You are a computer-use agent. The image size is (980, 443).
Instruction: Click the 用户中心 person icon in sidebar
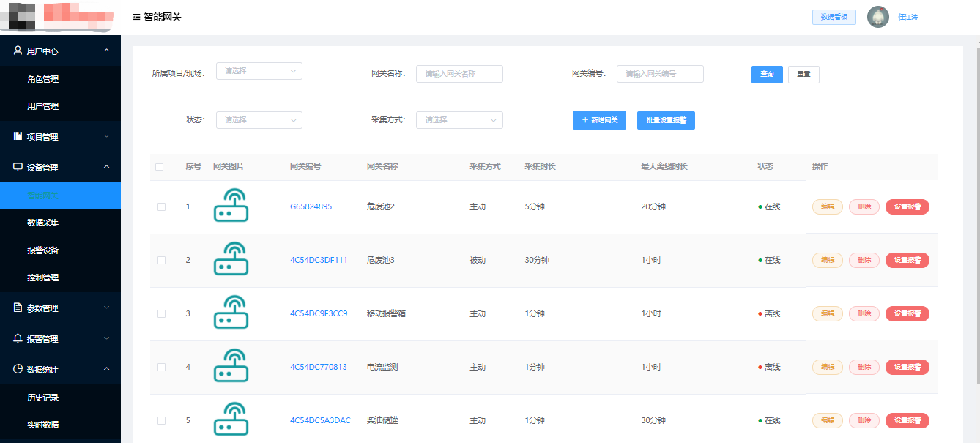(x=18, y=51)
